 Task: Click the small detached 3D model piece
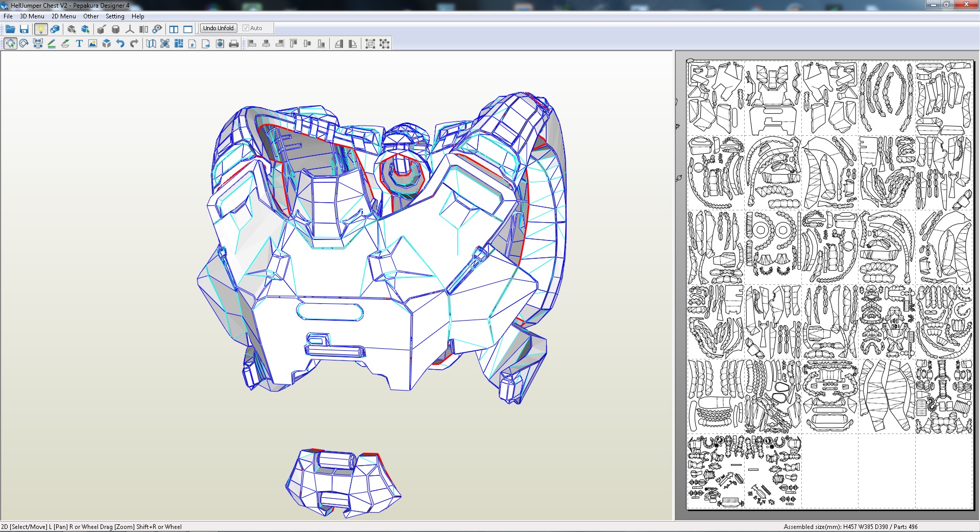tap(342, 482)
